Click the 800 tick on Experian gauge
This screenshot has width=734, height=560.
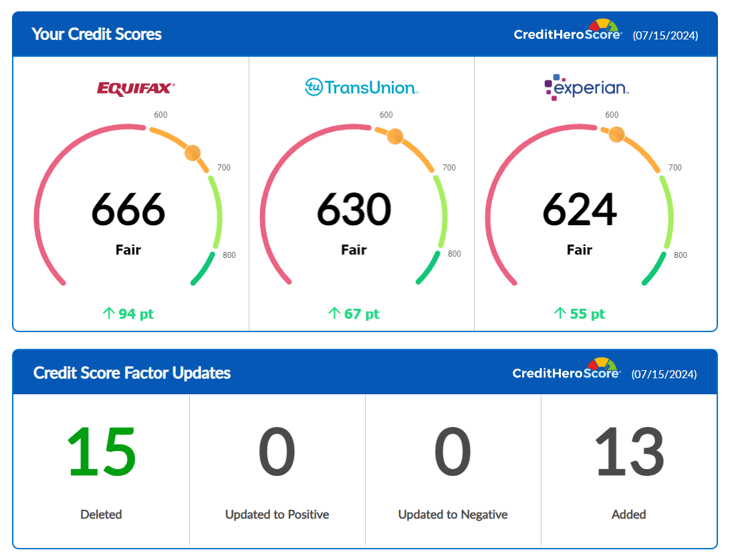coord(680,255)
